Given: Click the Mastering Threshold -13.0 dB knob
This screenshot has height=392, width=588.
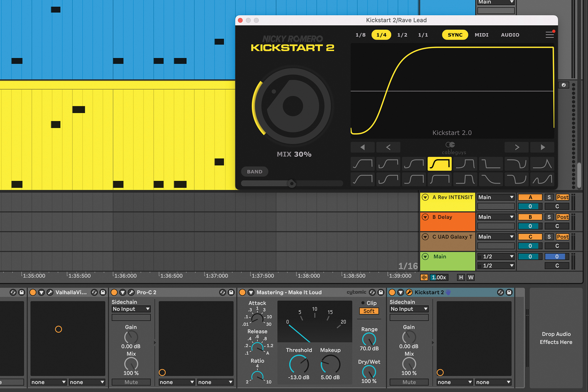Looking at the screenshot, I should pos(299,364).
